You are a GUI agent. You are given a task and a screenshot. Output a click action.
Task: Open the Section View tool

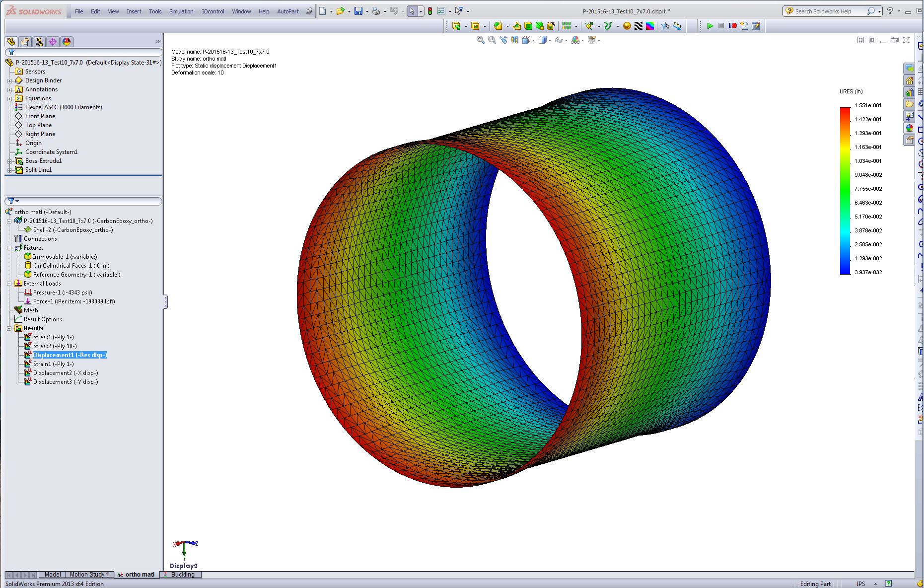tap(515, 40)
